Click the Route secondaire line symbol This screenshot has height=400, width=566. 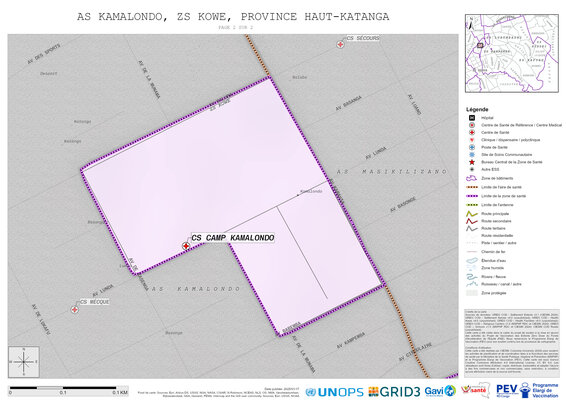pyautogui.click(x=471, y=221)
